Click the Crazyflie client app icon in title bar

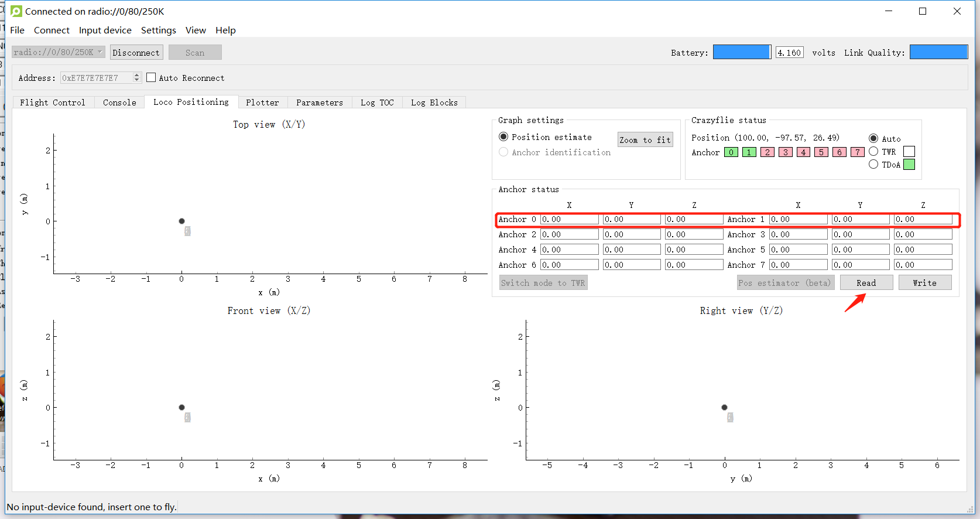click(16, 11)
